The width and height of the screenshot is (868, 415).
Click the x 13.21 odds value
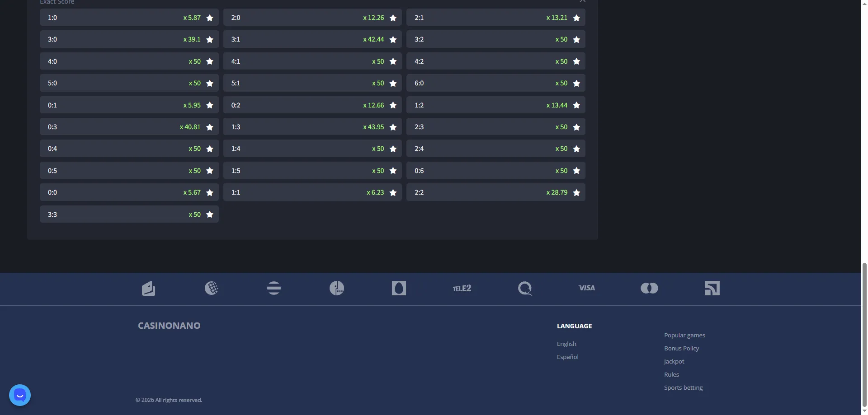point(557,18)
